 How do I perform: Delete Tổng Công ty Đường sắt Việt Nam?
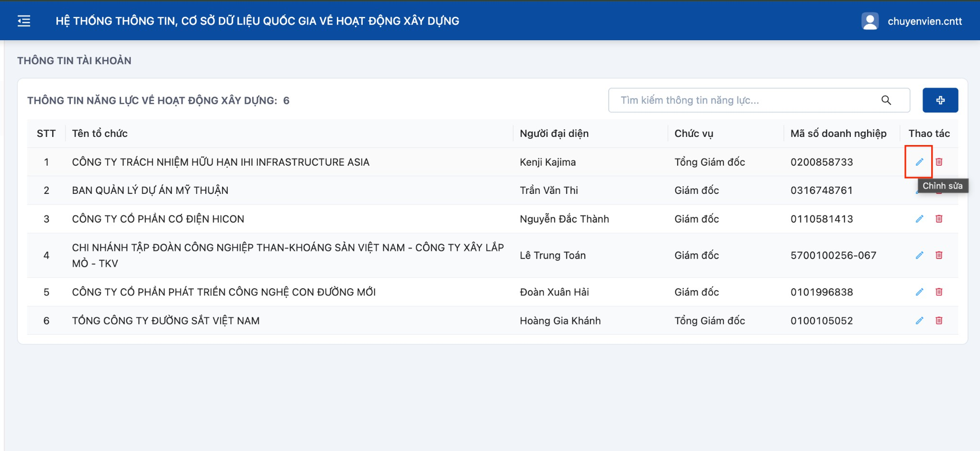939,321
